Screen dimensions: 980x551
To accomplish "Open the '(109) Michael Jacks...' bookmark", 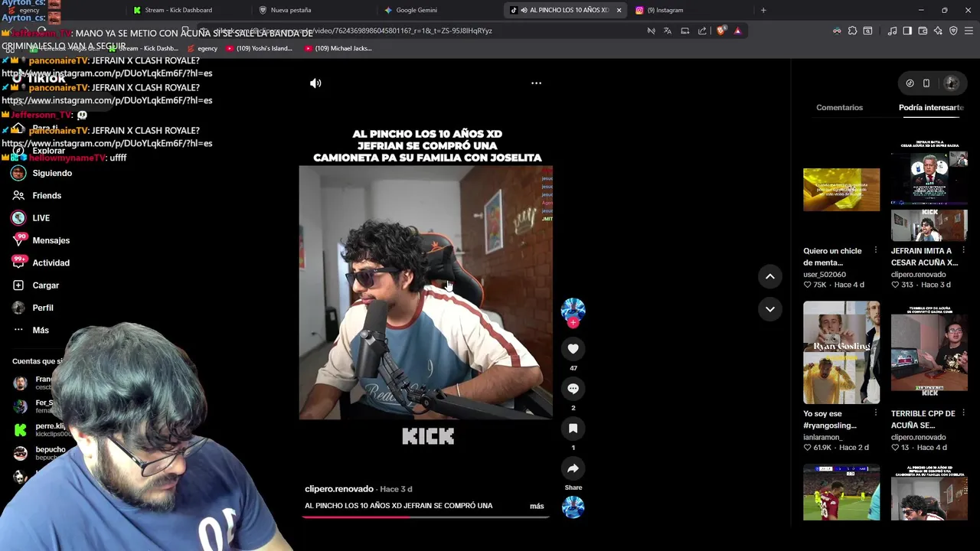I will pos(338,48).
